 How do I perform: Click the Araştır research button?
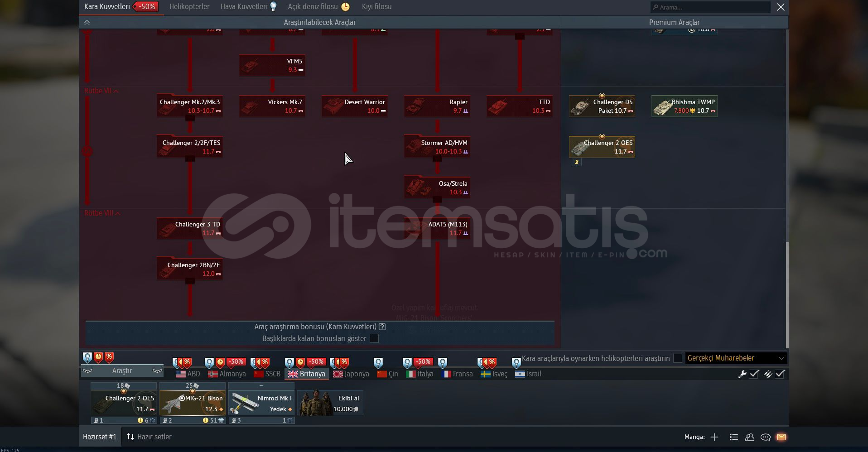pos(122,371)
